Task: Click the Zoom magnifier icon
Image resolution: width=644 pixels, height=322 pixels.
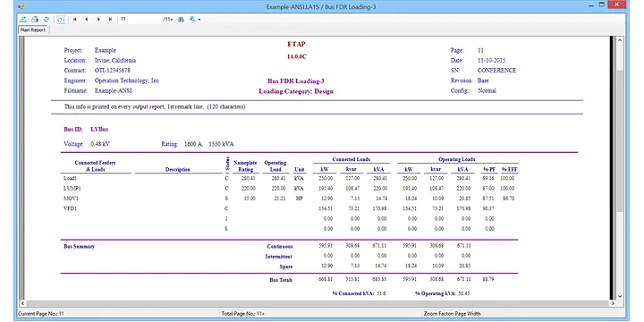Action: 192,20
